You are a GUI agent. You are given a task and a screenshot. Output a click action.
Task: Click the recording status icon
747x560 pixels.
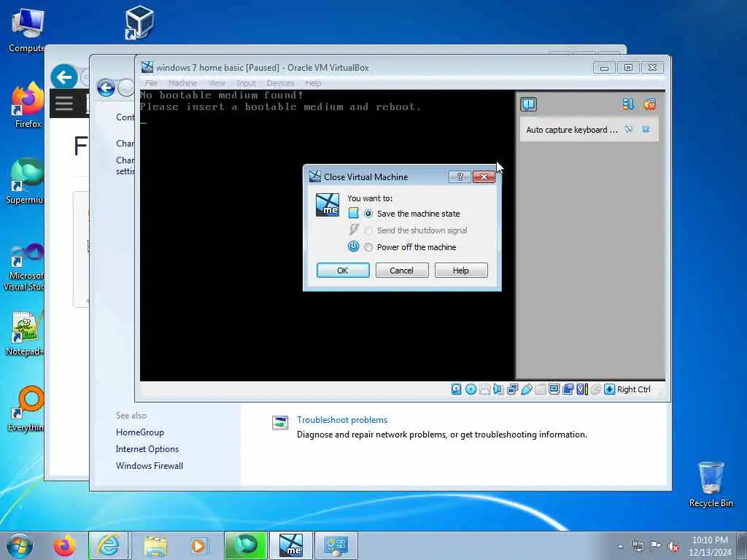(x=568, y=389)
